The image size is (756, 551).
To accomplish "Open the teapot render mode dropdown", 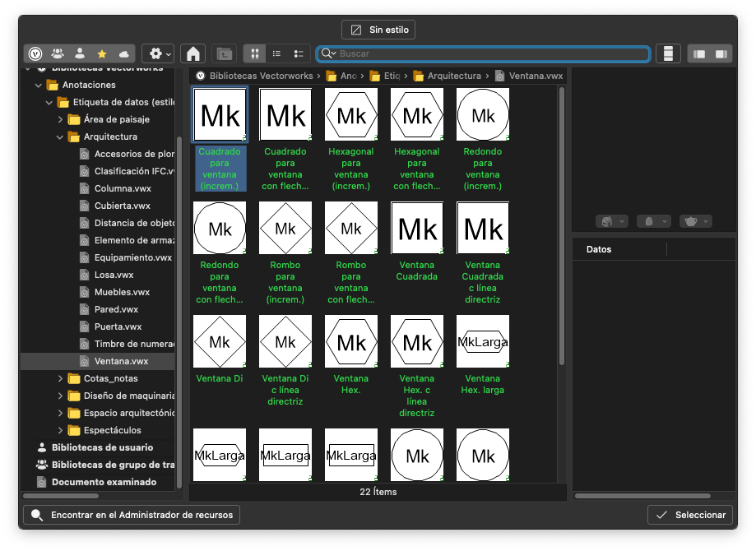I will 696,221.
